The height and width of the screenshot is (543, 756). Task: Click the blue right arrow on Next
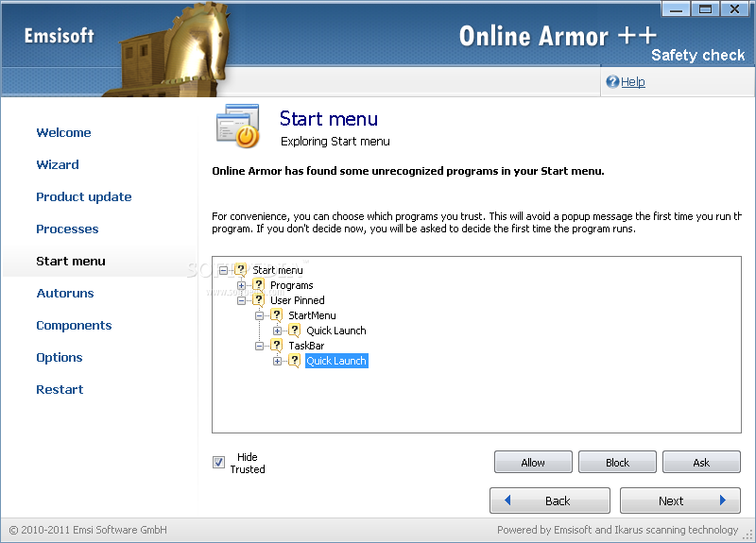pyautogui.click(x=722, y=501)
